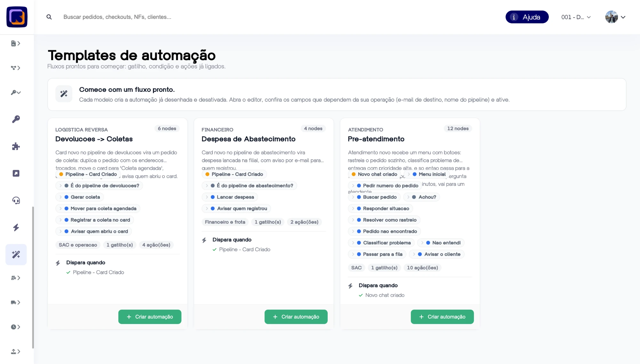Click the 'Passar para a fila' node
The height and width of the screenshot is (364, 640).
pyautogui.click(x=377, y=254)
